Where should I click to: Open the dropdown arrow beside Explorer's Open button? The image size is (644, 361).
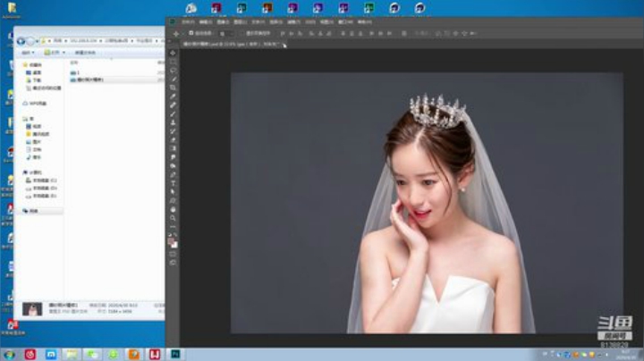point(64,53)
